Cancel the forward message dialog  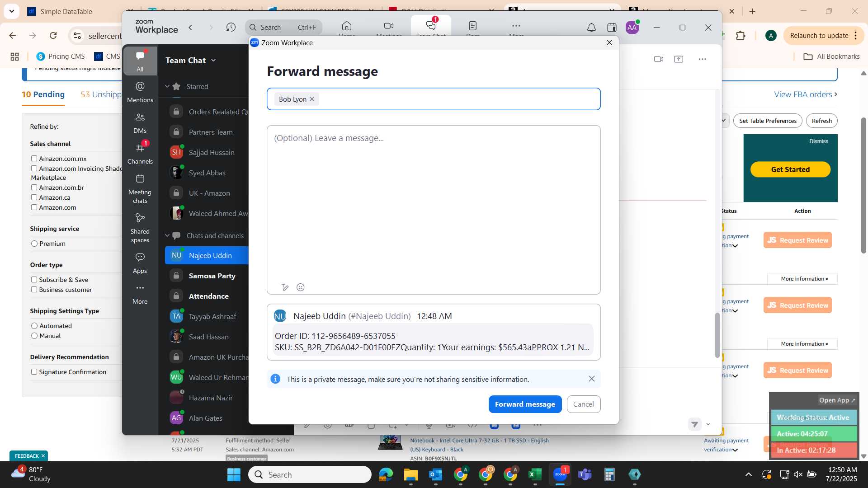(584, 404)
